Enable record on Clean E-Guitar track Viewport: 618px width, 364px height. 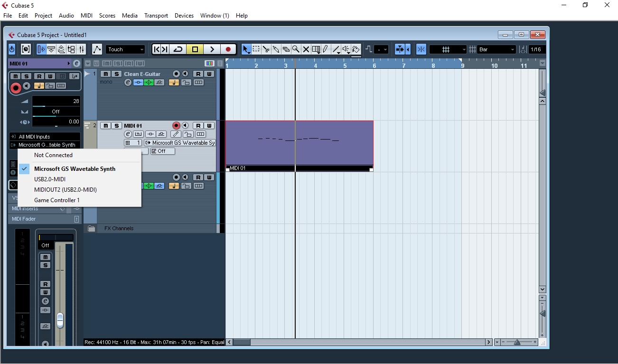[x=176, y=74]
